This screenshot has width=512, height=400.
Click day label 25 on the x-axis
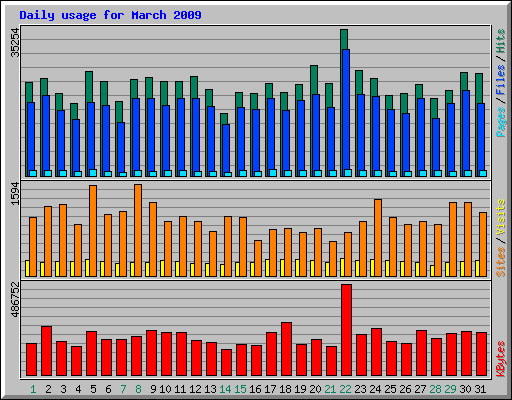coord(390,389)
